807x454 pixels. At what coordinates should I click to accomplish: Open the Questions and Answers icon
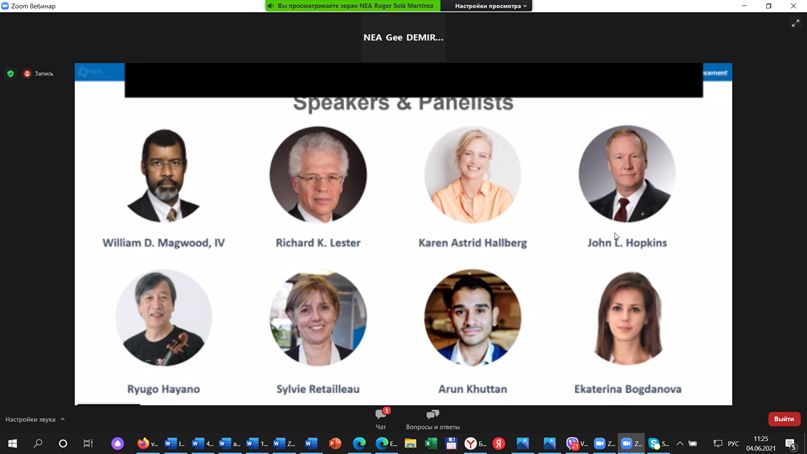[432, 414]
